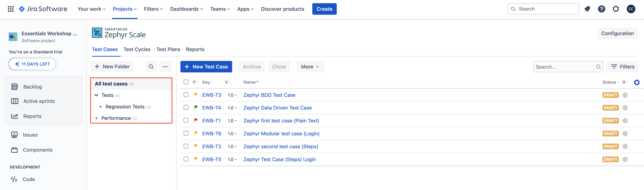Open Discover products in top nav

point(282,9)
